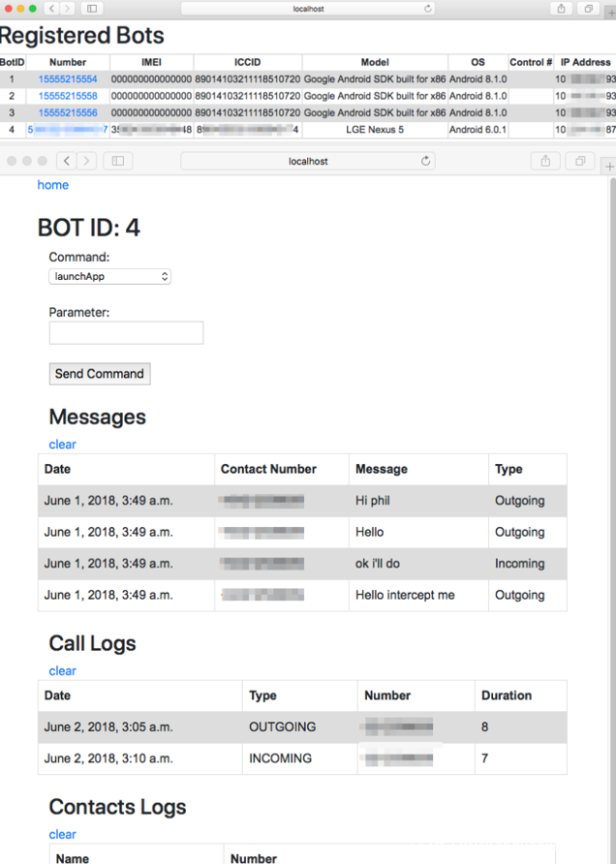Reload the page in the top window's address bar

point(428,9)
